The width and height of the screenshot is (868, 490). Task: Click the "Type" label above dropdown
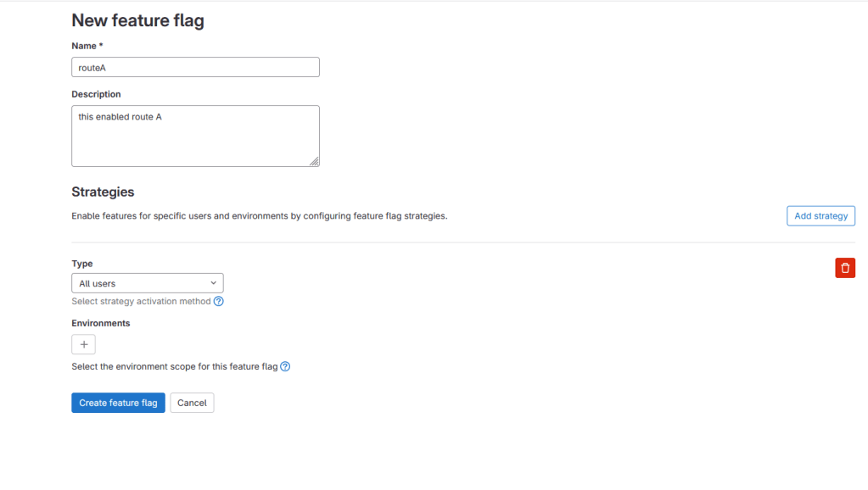point(82,264)
